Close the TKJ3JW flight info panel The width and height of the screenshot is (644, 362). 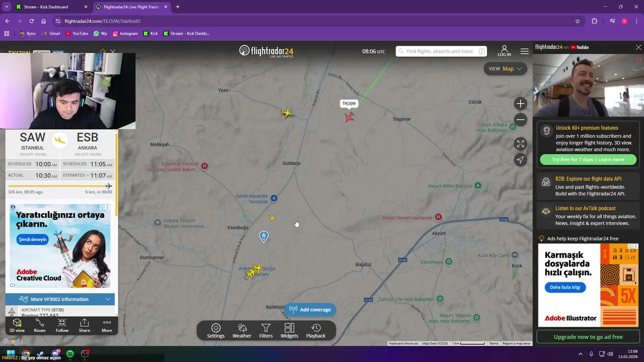(113, 51)
